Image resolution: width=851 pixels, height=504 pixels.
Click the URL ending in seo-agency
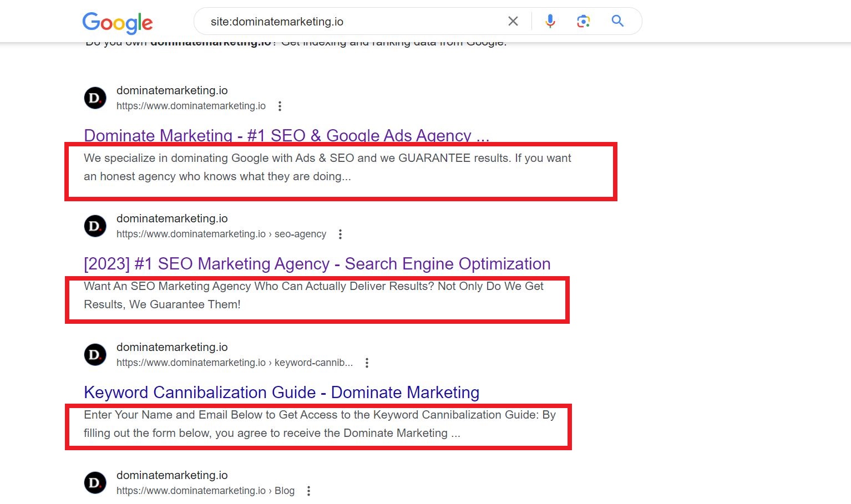221,234
